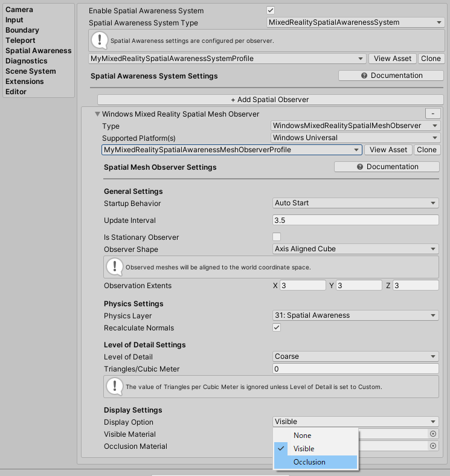Open Startup Behavior dropdown
The height and width of the screenshot is (476, 450).
(356, 203)
